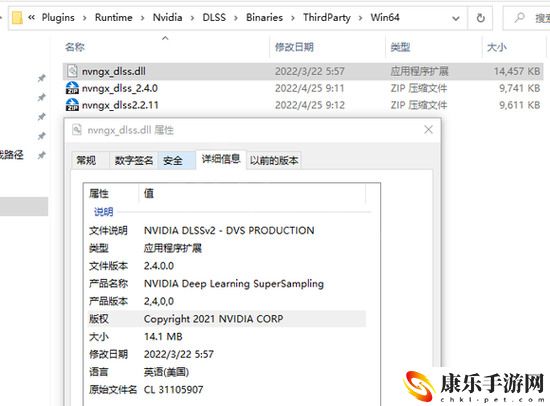Select the 类型 value 应用程序扩展 in properties
Viewport: 550px width, 406px height.
pos(173,248)
